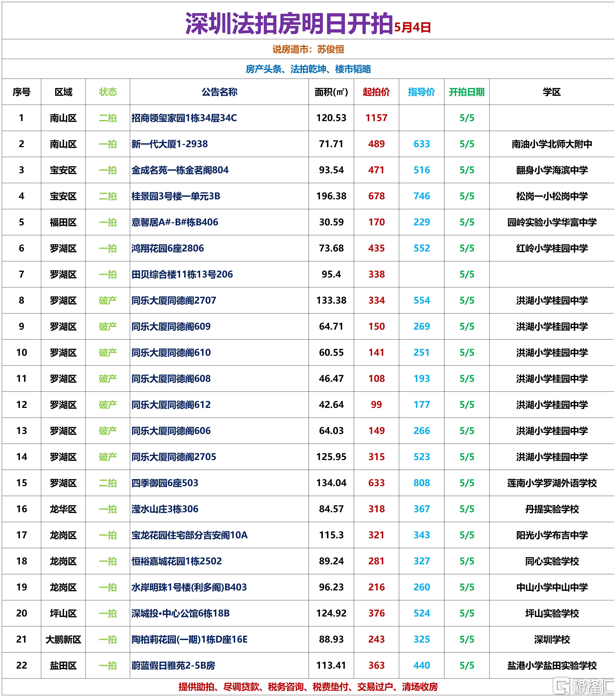Select the listing 意馨居A#-B#栋B406

[x=175, y=222]
